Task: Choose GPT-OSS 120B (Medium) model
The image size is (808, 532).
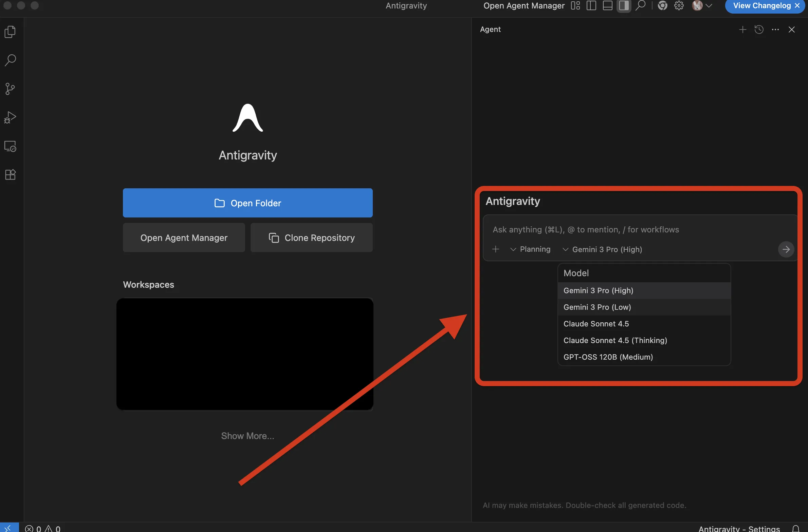Action: 608,357
